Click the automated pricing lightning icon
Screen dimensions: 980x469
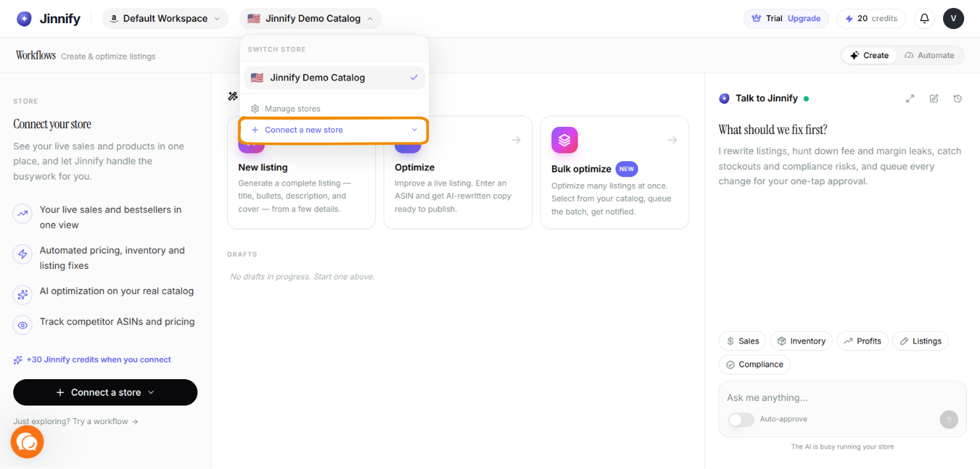(23, 254)
